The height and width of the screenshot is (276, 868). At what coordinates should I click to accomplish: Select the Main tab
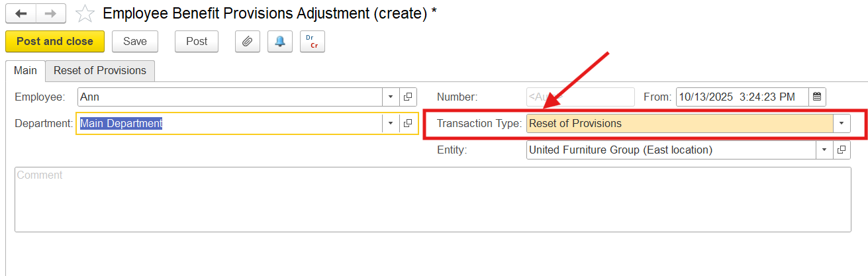pyautogui.click(x=25, y=71)
